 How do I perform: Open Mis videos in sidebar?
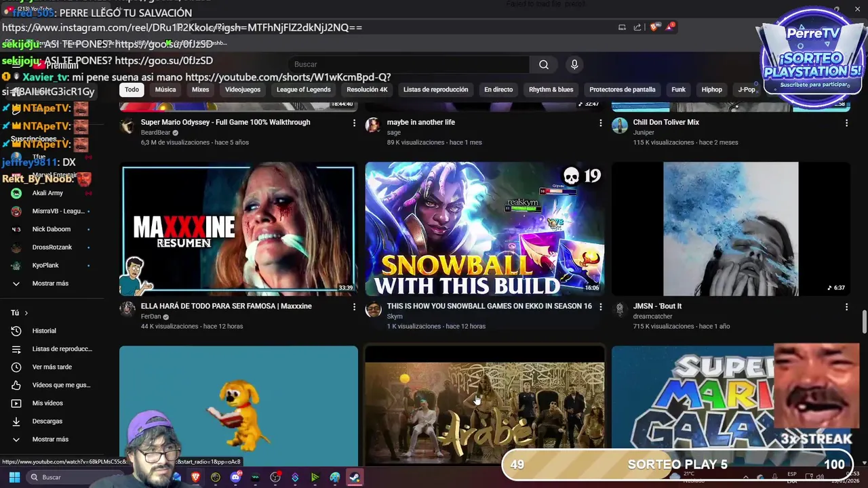[x=49, y=403]
